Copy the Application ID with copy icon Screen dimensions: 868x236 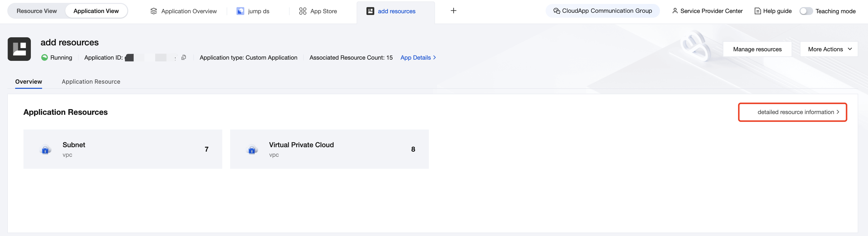click(184, 57)
